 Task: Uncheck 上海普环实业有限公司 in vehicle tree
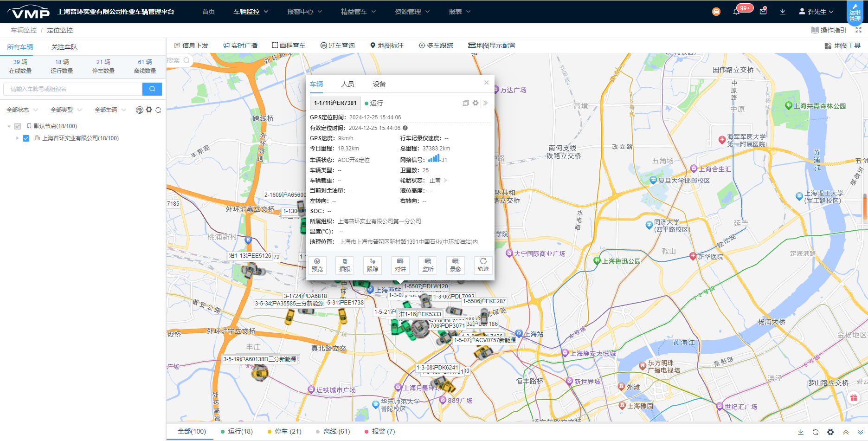click(x=26, y=138)
